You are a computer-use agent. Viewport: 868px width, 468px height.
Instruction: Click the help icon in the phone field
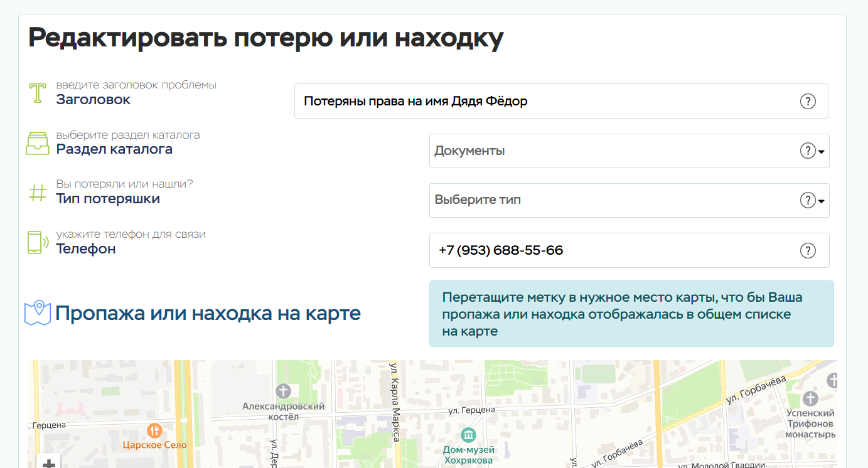(x=808, y=250)
